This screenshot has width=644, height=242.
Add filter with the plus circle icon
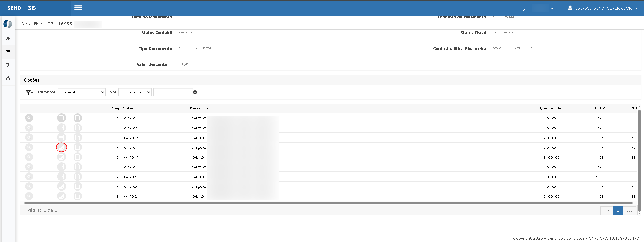click(195, 92)
